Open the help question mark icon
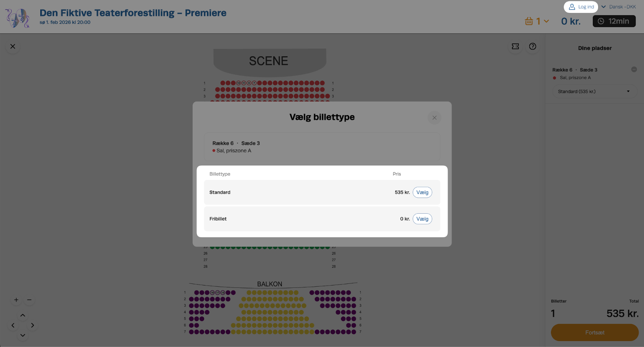 click(x=533, y=46)
